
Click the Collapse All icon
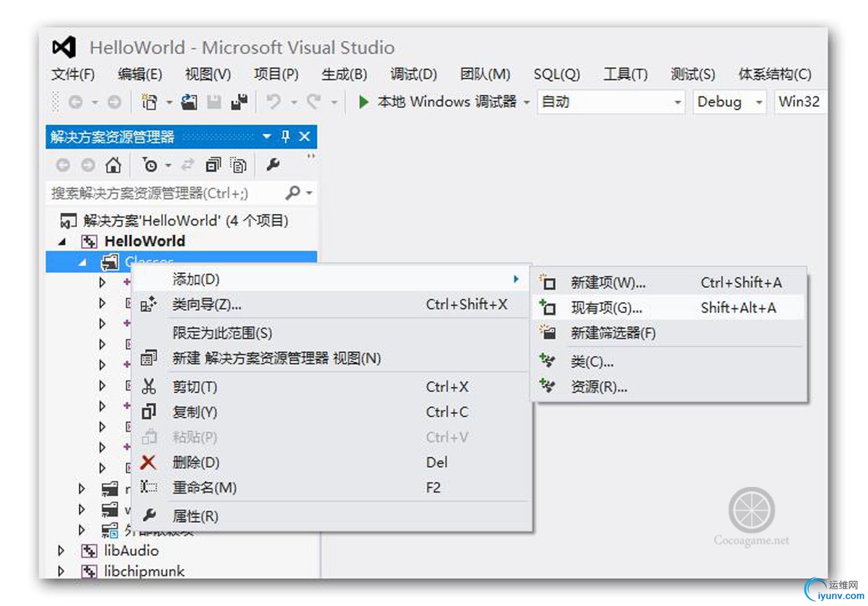(x=213, y=165)
